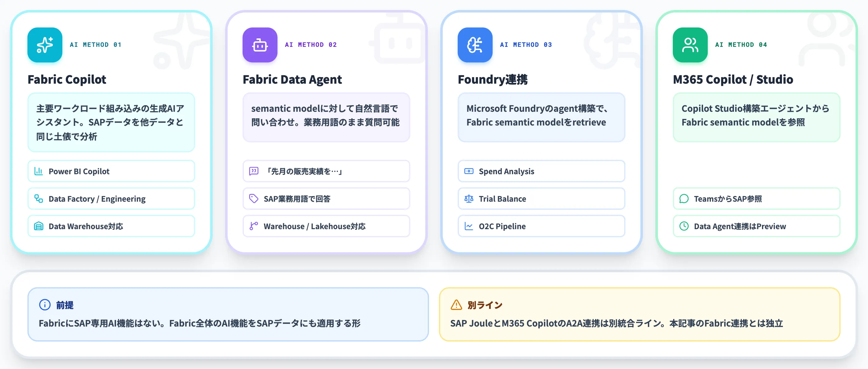Click the AI METHOD 01 label

tap(95, 45)
